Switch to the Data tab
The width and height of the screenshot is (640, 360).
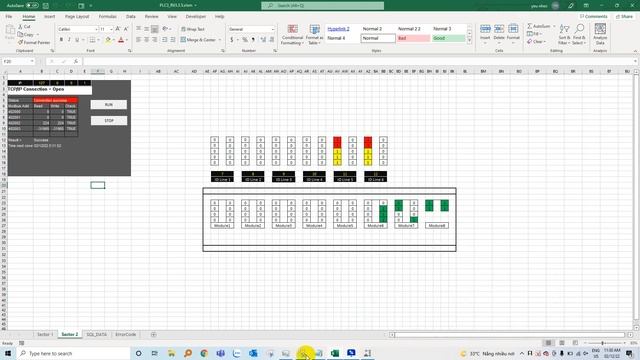[x=131, y=17]
